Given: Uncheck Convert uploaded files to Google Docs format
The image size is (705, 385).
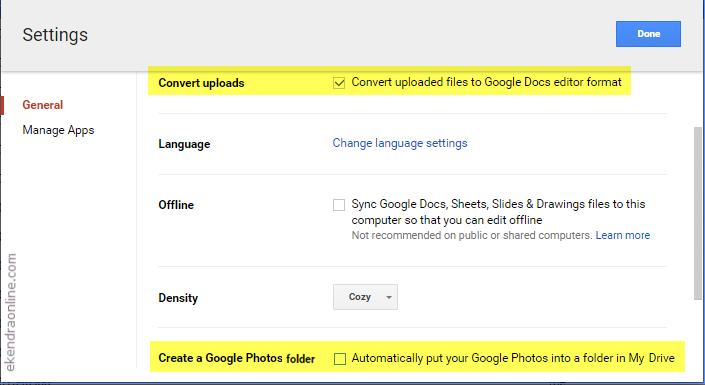Looking at the screenshot, I should coord(339,83).
